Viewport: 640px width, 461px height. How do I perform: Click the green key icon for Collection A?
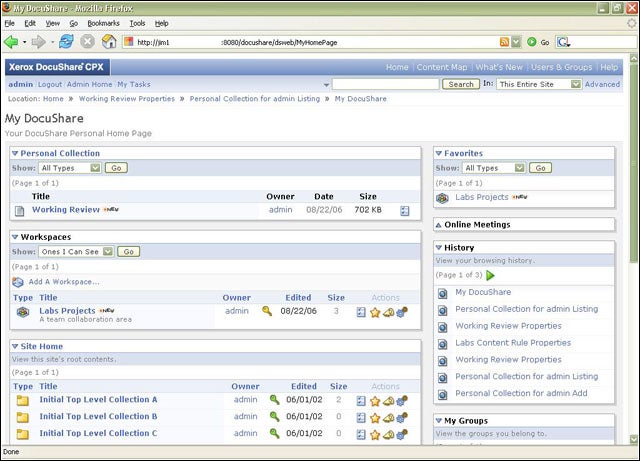pyautogui.click(x=275, y=400)
